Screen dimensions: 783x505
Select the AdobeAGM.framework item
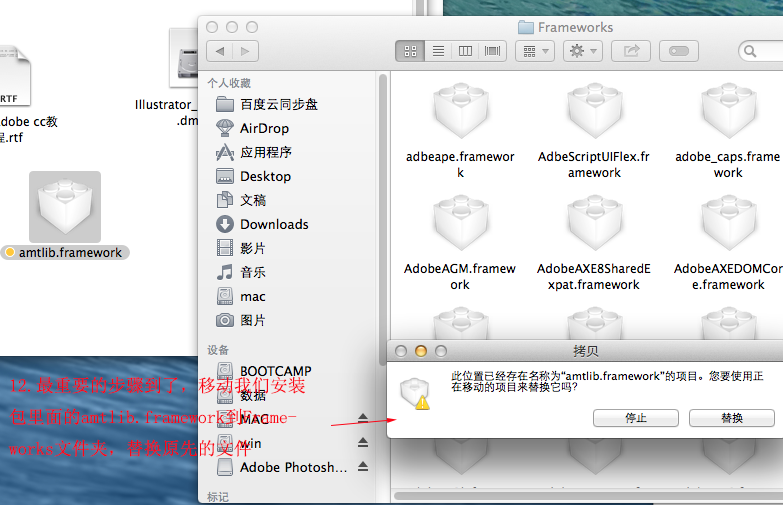pyautogui.click(x=460, y=243)
